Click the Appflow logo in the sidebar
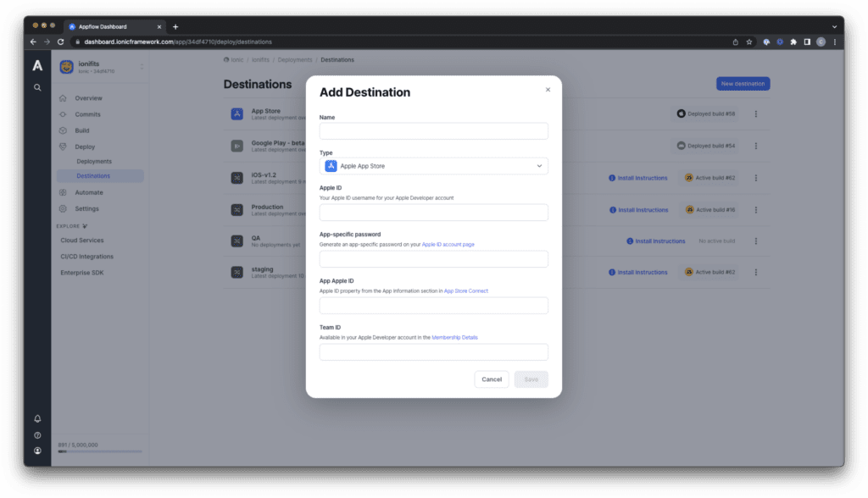The width and height of the screenshot is (868, 498). click(37, 65)
